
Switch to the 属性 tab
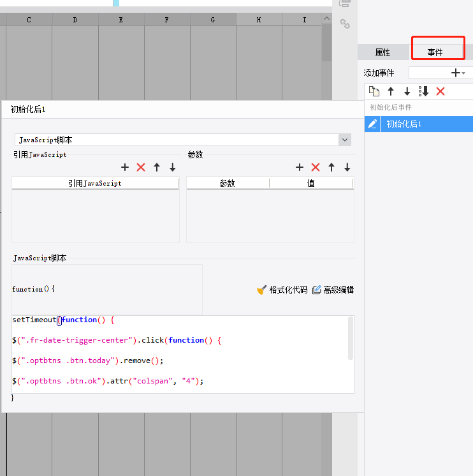(382, 52)
